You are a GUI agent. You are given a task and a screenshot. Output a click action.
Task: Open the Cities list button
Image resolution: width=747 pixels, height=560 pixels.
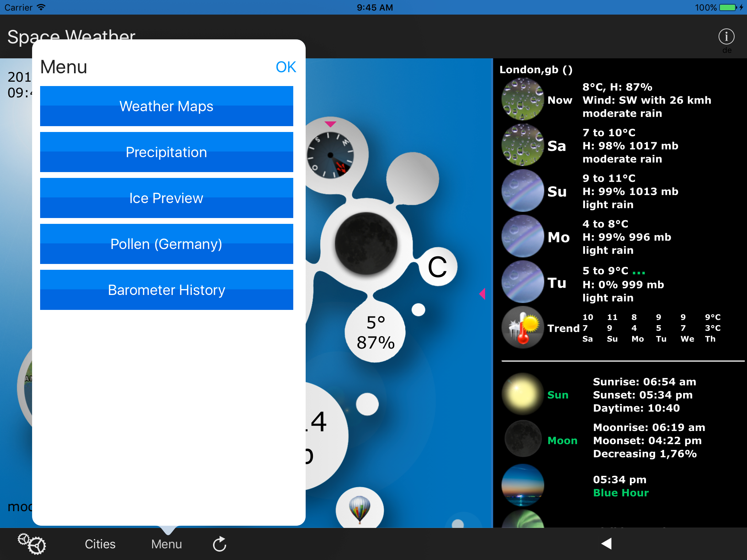[x=100, y=544]
